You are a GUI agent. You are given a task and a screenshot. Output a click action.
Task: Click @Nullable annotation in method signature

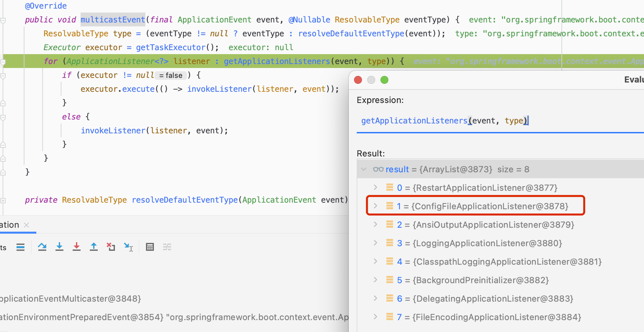click(x=309, y=20)
